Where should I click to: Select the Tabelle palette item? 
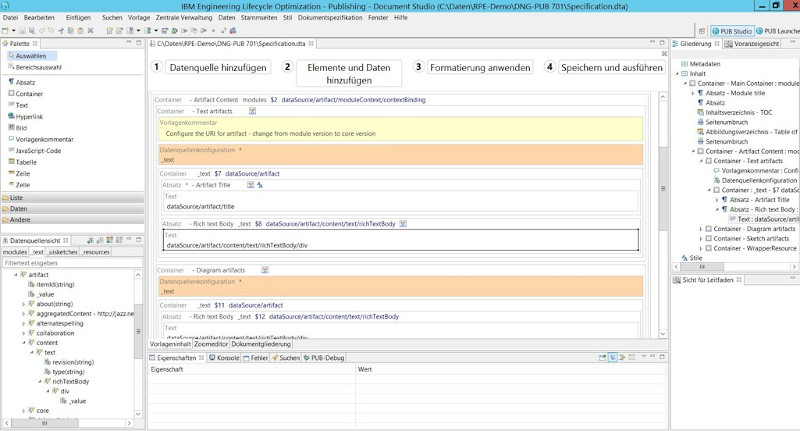tap(26, 161)
